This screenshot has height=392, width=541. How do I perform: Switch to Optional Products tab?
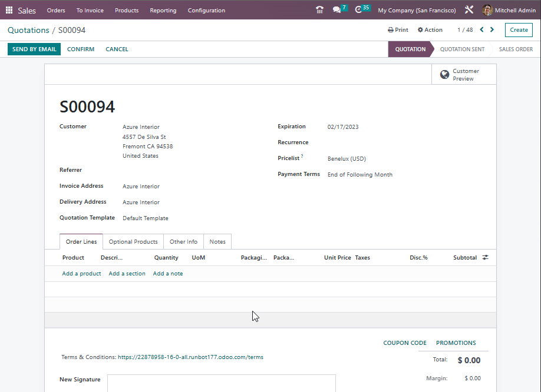(133, 241)
